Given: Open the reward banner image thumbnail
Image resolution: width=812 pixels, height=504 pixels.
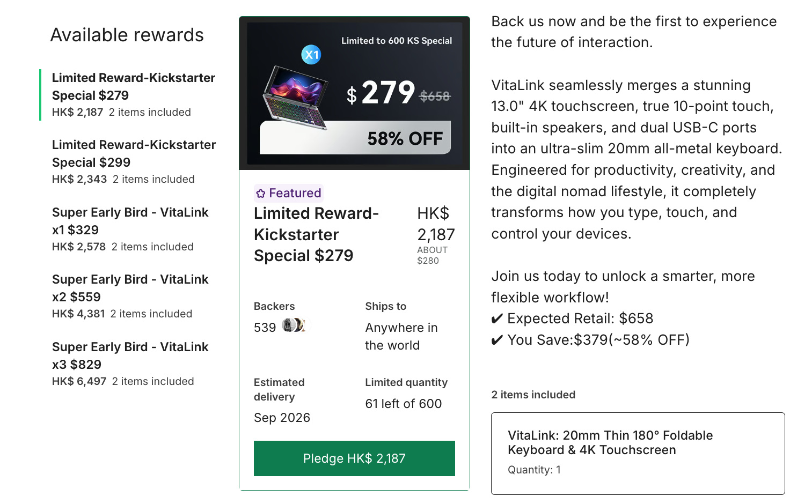Looking at the screenshot, I should coord(354,93).
